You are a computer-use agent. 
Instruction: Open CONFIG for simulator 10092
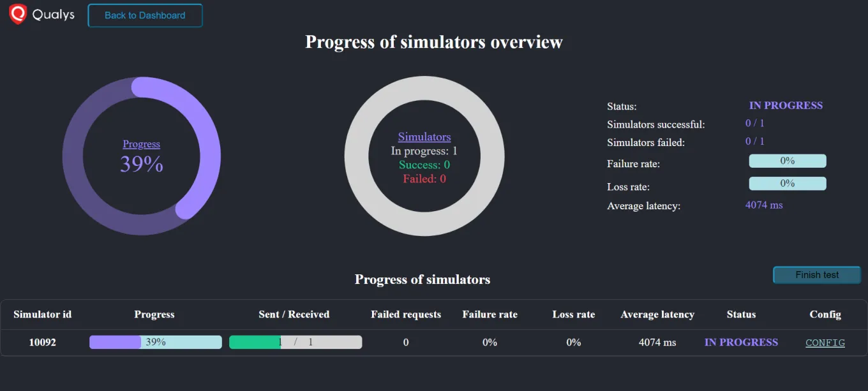pyautogui.click(x=825, y=343)
